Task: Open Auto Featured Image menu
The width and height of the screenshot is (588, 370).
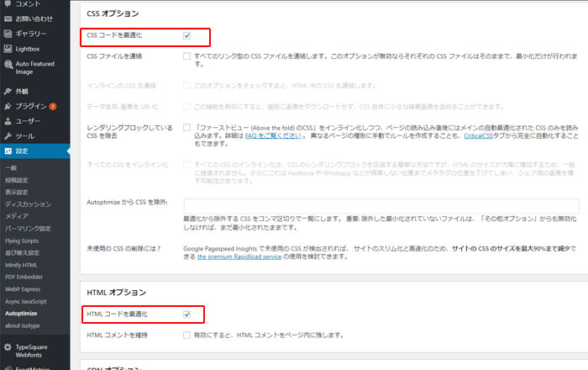Action: click(x=35, y=68)
